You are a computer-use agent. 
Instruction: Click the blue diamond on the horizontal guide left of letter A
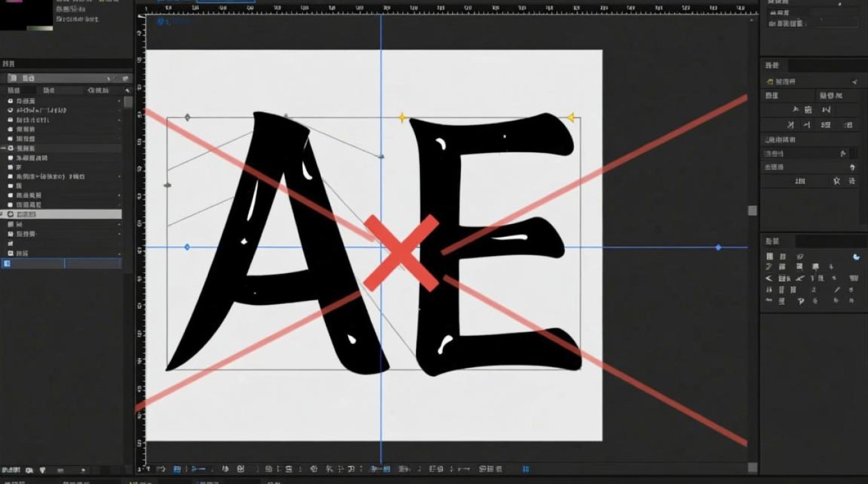tap(187, 247)
